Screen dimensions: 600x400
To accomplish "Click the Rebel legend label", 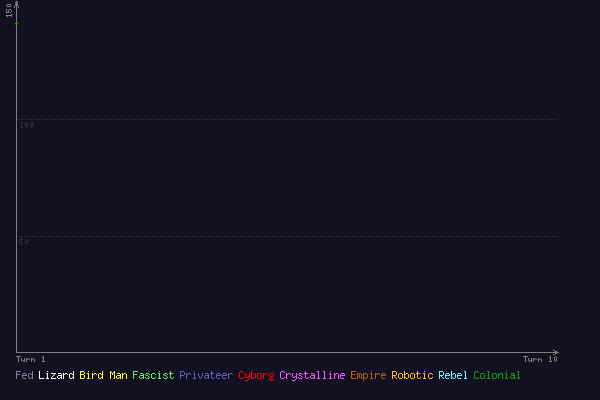I will pyautogui.click(x=453, y=376).
